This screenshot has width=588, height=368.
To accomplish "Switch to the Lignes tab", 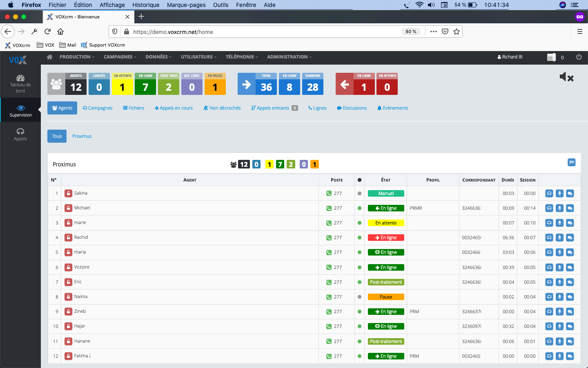I will (317, 108).
